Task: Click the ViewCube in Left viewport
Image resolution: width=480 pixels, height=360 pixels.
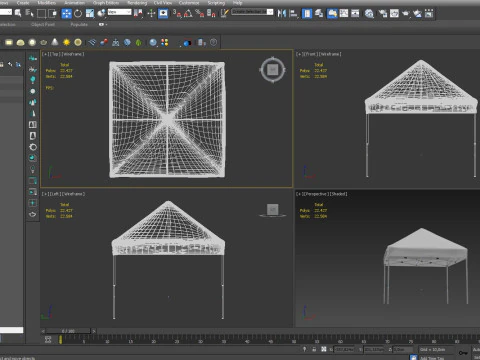Action: [x=273, y=210]
